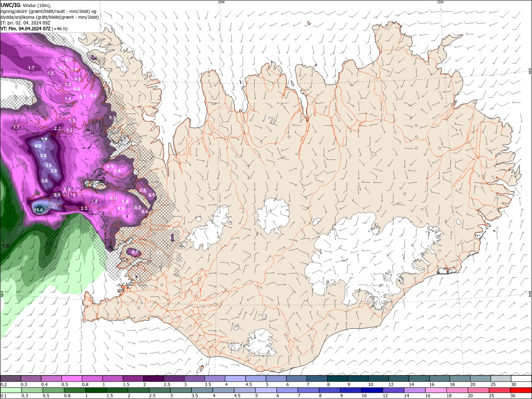Click the 3.9 value label

pos(53,171)
